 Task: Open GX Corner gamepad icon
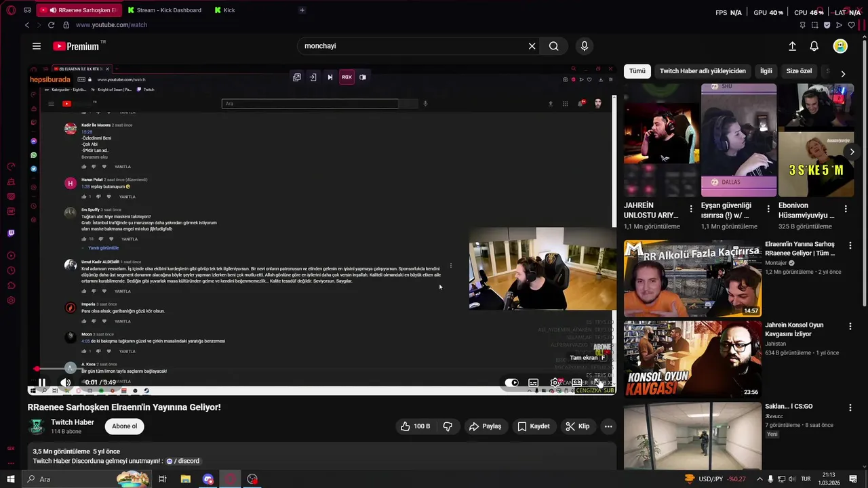(27, 10)
